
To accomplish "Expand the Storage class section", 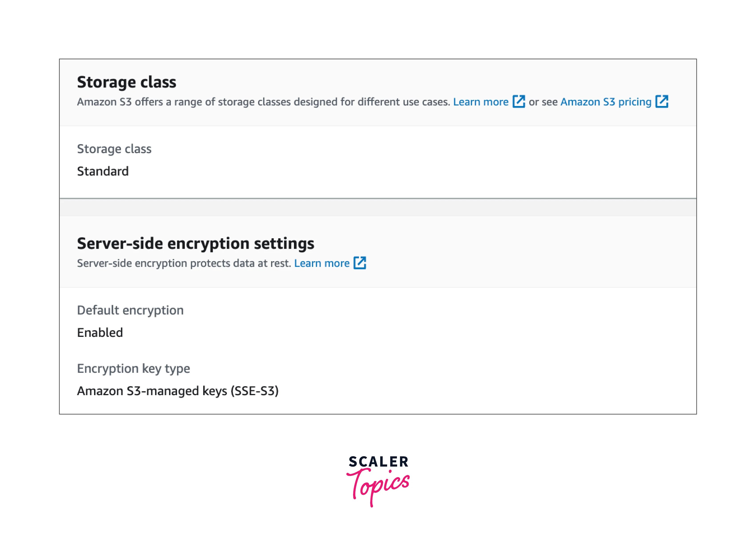I will click(127, 82).
